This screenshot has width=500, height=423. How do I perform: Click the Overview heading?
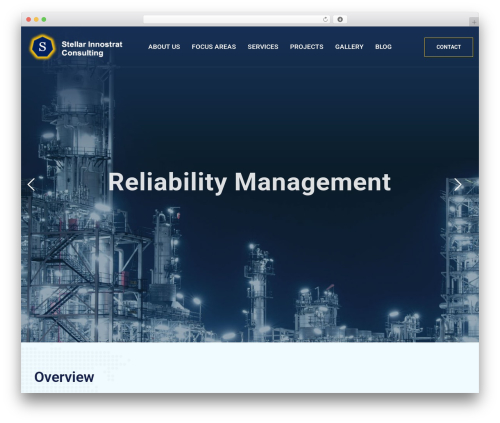click(64, 377)
